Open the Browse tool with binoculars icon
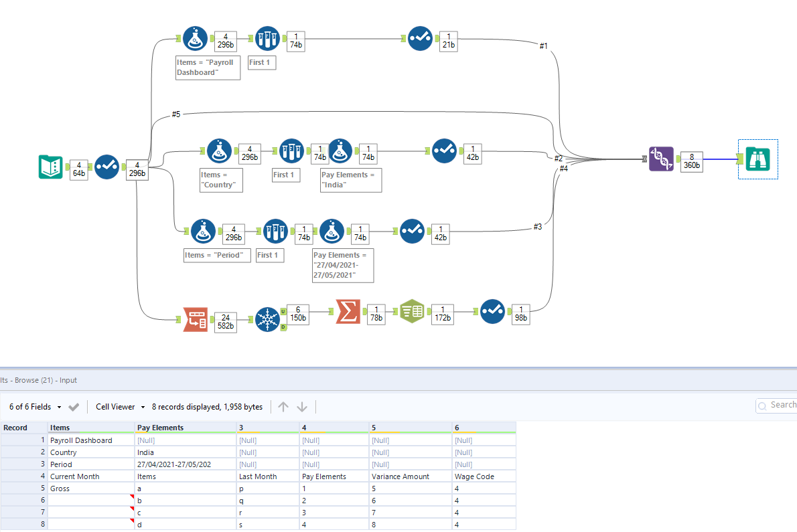Viewport: 797px width, 532px height. tap(757, 159)
